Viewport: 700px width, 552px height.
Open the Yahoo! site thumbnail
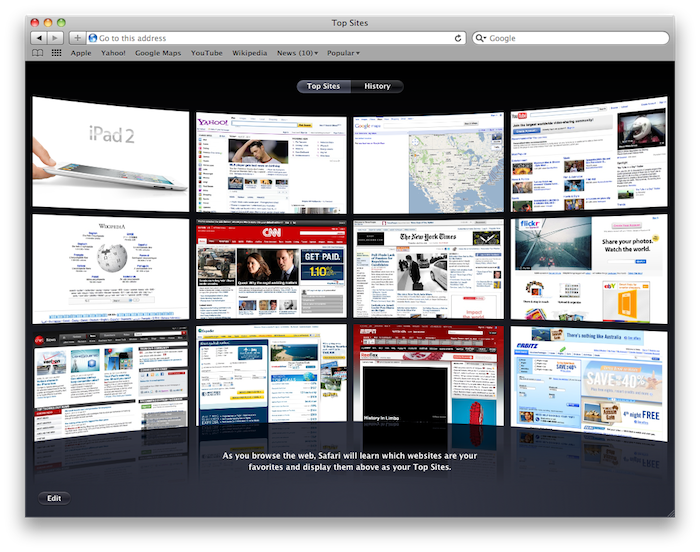[x=271, y=163]
